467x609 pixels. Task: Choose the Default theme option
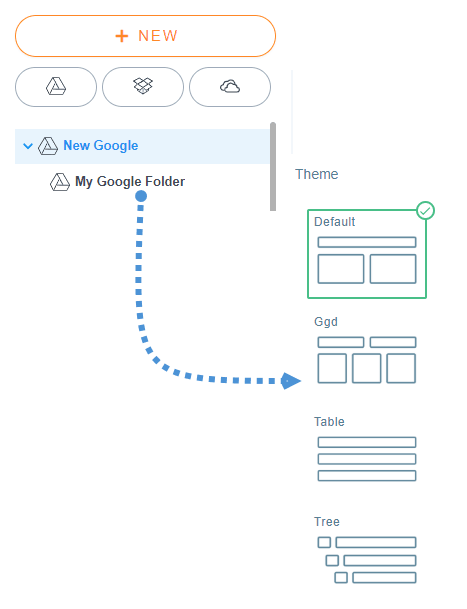click(367, 254)
